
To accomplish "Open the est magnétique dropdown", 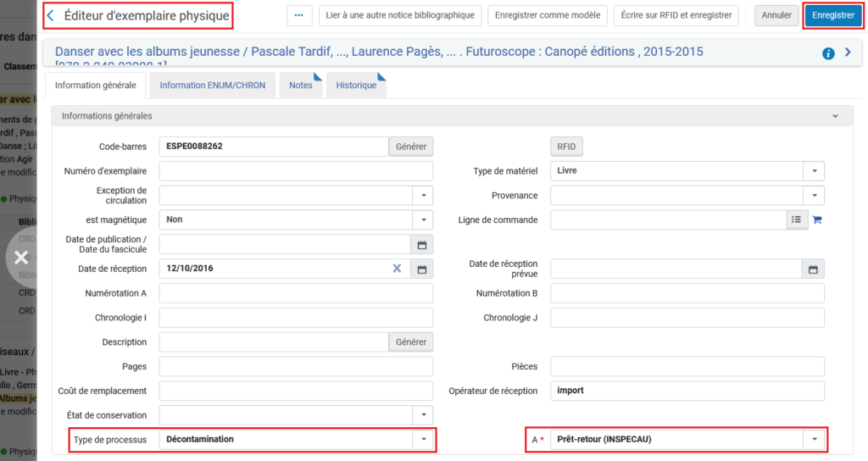I will click(422, 219).
